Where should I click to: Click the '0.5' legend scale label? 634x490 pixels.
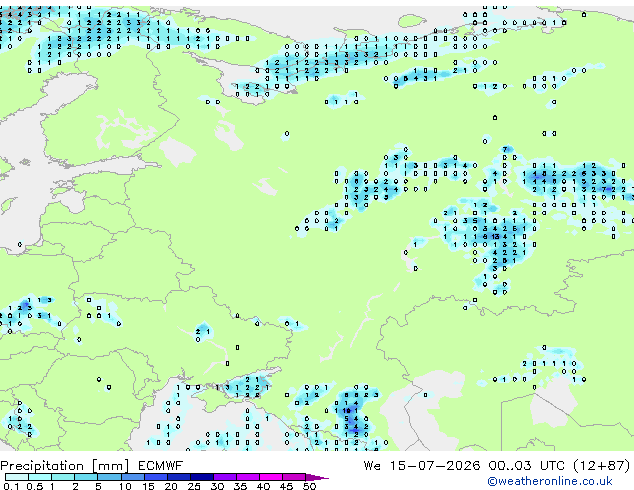[x=35, y=486]
